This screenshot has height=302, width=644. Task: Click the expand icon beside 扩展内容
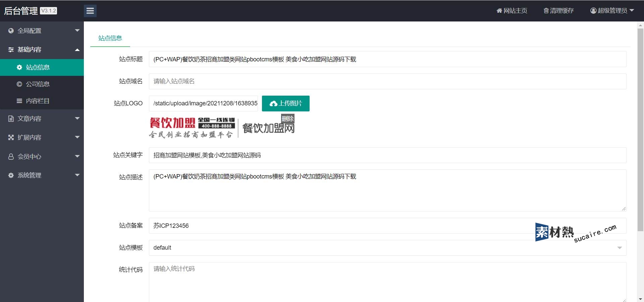point(11,137)
